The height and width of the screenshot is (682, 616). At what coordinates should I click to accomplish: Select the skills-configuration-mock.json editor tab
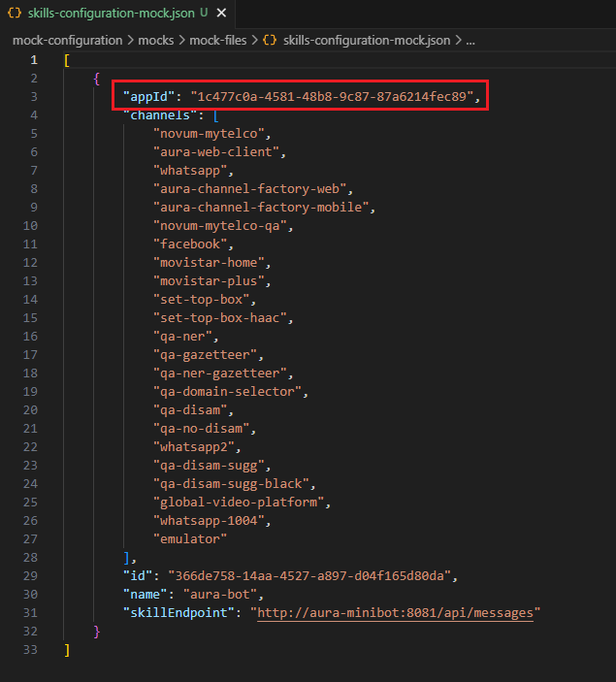click(117, 13)
